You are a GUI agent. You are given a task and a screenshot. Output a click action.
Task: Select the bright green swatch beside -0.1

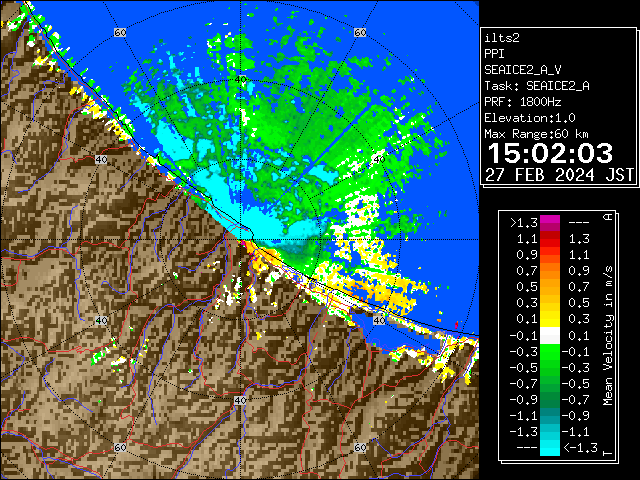[x=550, y=352]
